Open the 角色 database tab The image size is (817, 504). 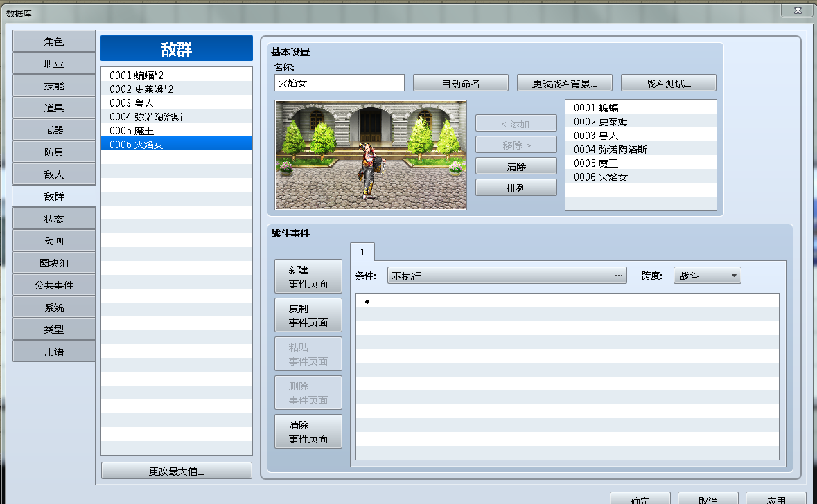[53, 41]
